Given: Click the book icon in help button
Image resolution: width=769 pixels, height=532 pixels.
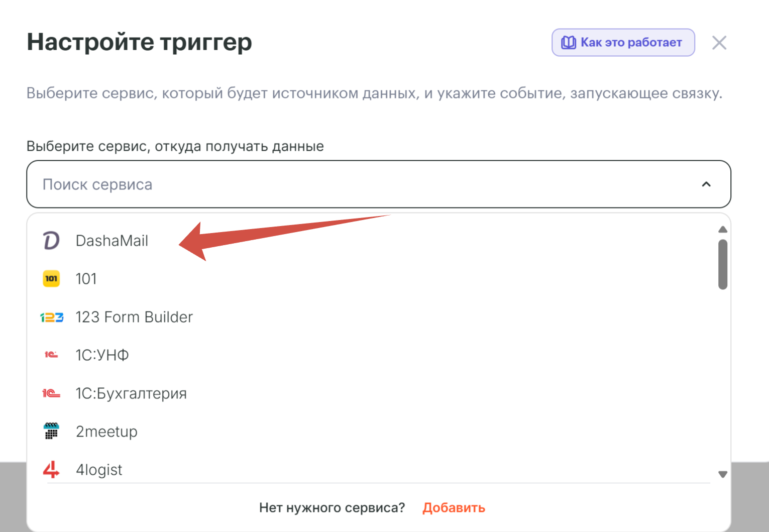Looking at the screenshot, I should click(x=568, y=43).
